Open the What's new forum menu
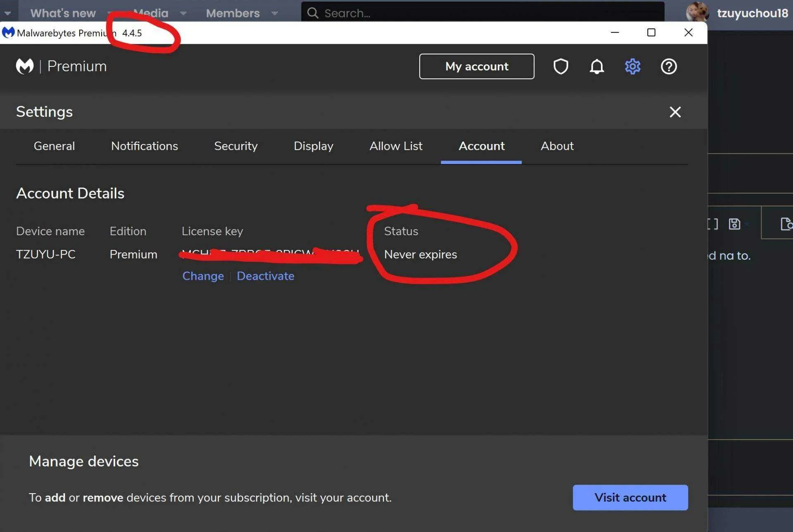Viewport: 793px width, 532px height. pyautogui.click(x=63, y=13)
